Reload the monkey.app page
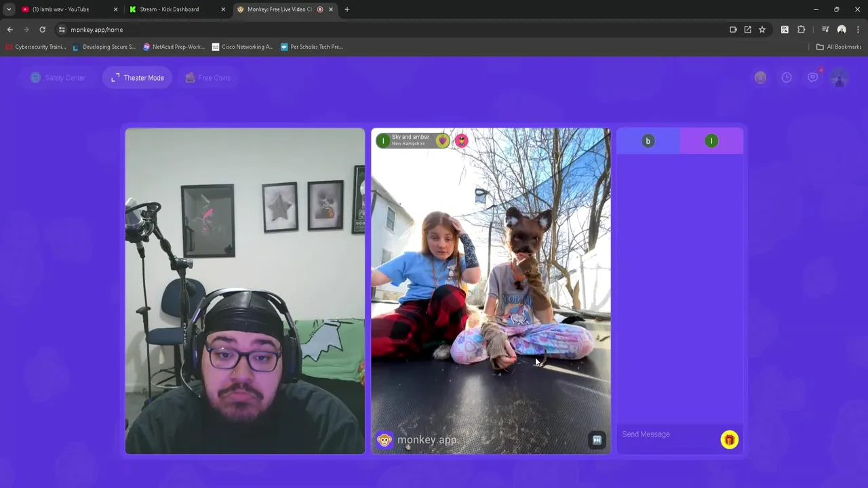The image size is (868, 488). tap(42, 30)
